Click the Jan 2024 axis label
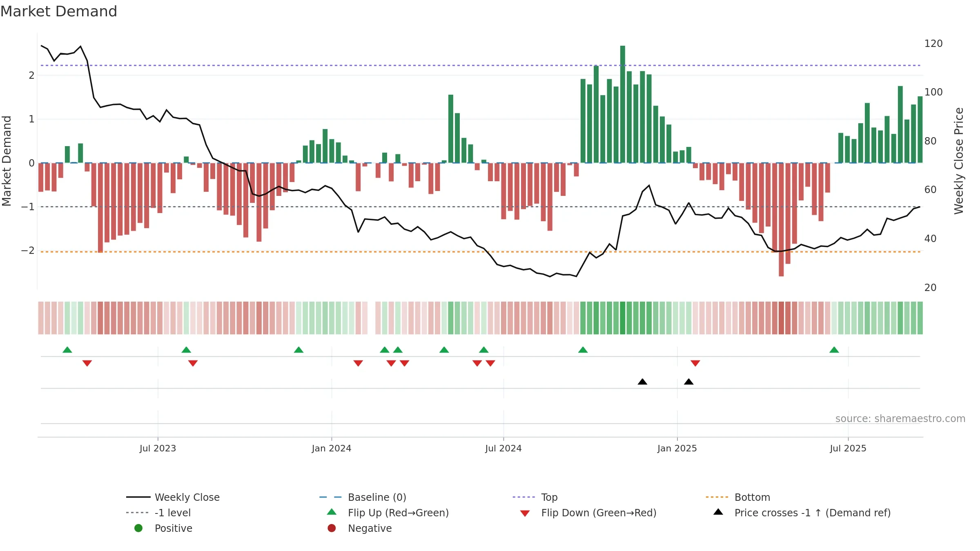The height and width of the screenshot is (551, 980). (x=332, y=448)
